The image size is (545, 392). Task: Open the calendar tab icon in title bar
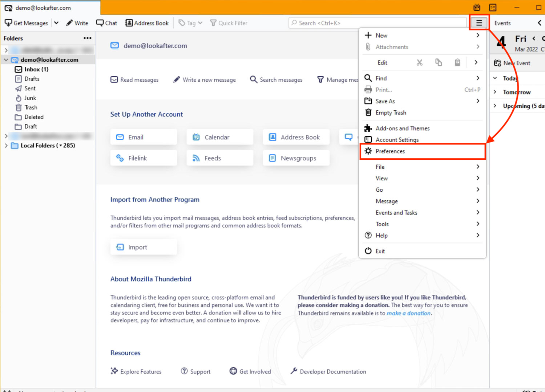coord(477,8)
